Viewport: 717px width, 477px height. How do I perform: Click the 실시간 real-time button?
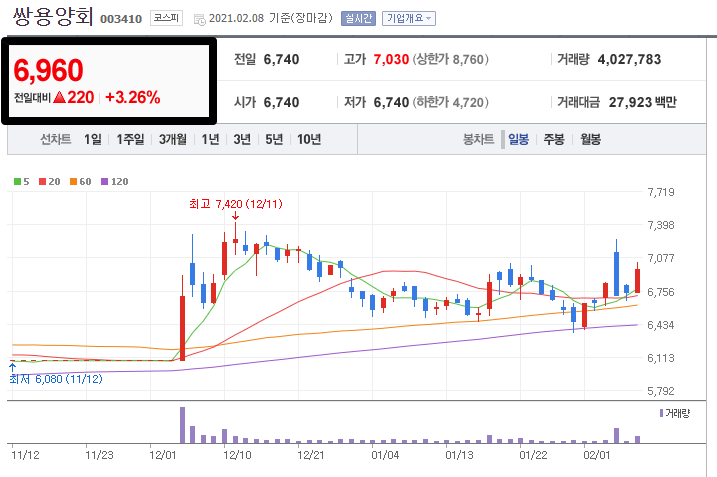click(x=358, y=18)
